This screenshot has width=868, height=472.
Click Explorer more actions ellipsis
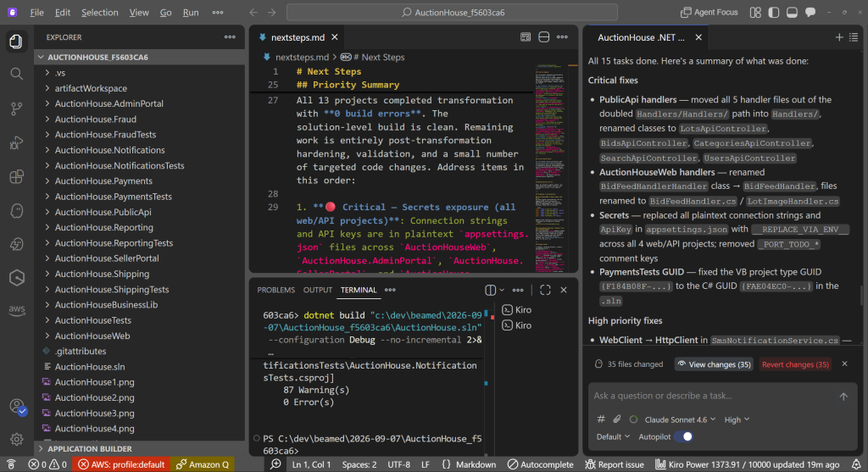230,37
